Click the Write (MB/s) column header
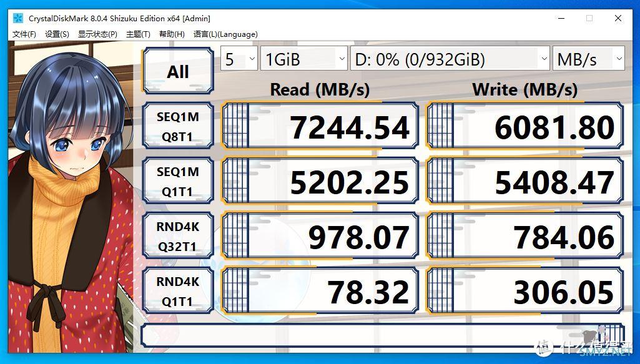The width and height of the screenshot is (640, 364). 525,89
